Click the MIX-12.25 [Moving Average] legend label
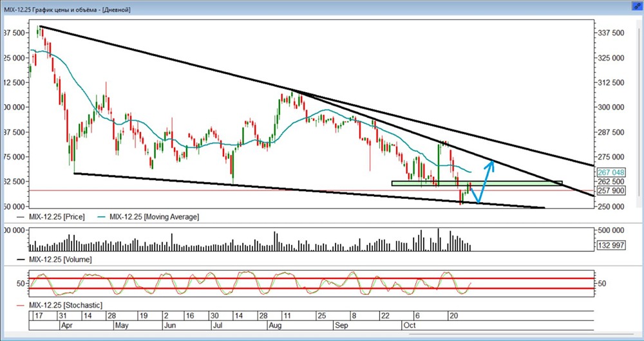Screen dimensions: 644x341 tap(155, 217)
